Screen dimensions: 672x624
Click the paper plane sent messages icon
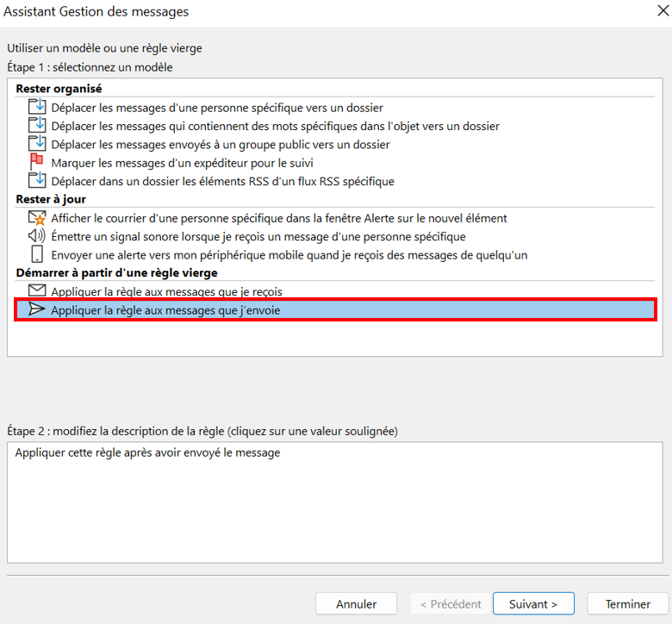[x=36, y=309]
